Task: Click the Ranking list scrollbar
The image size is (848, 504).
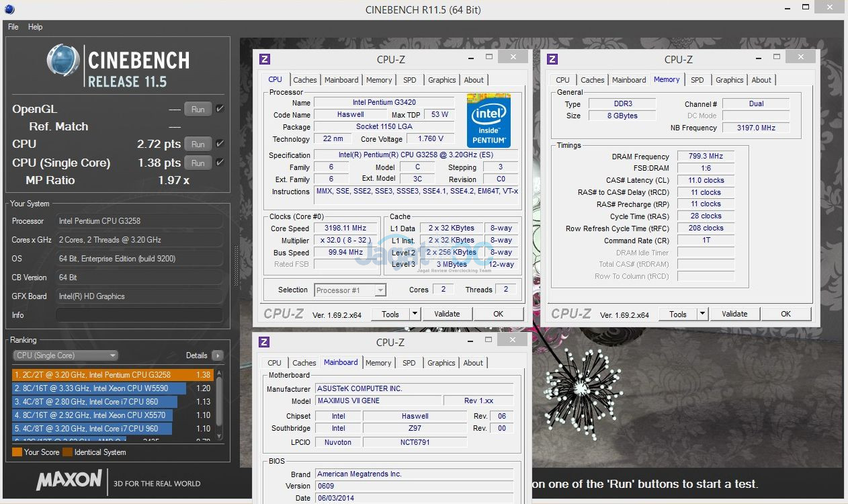Action: [218, 401]
